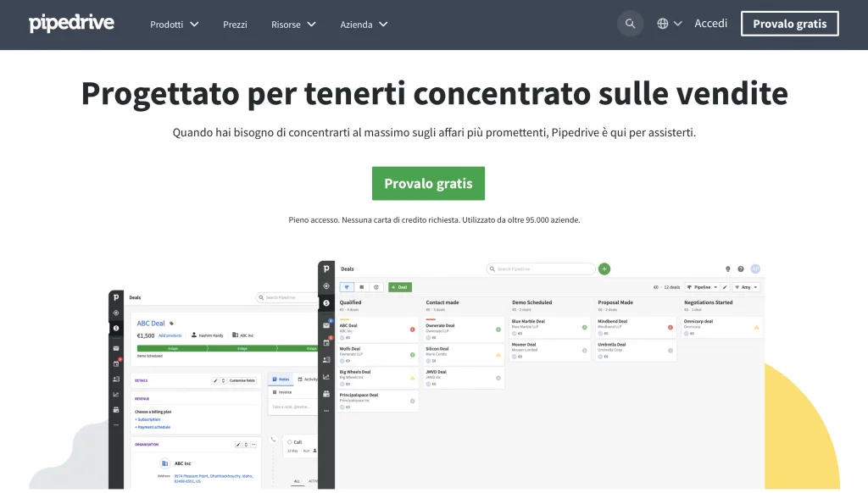The height and width of the screenshot is (493, 868).
Task: Open the Prezzi menu item
Action: [x=235, y=25]
